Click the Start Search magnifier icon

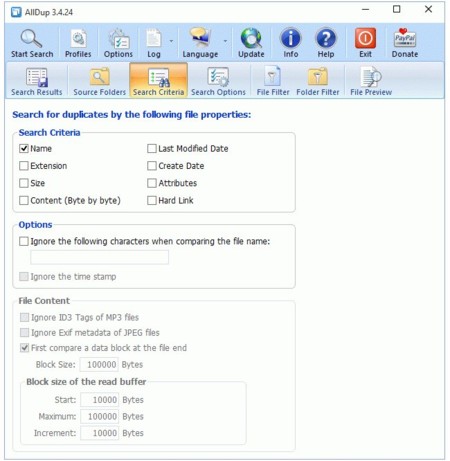[x=31, y=38]
